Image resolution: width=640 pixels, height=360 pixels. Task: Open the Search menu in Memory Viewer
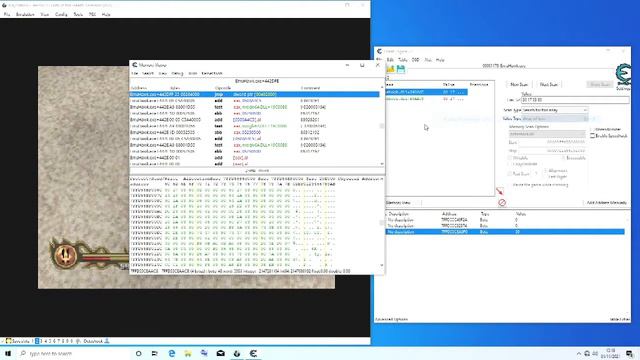point(148,73)
